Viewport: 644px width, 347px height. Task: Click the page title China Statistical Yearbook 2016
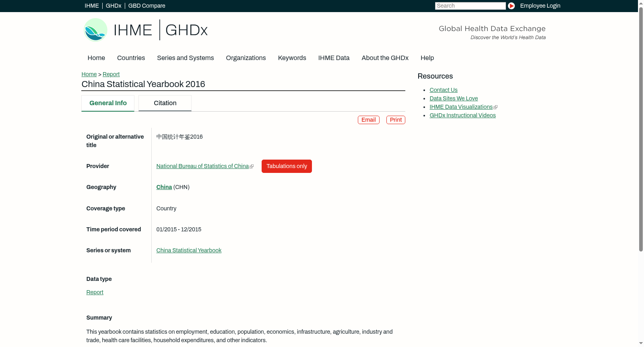coord(143,84)
